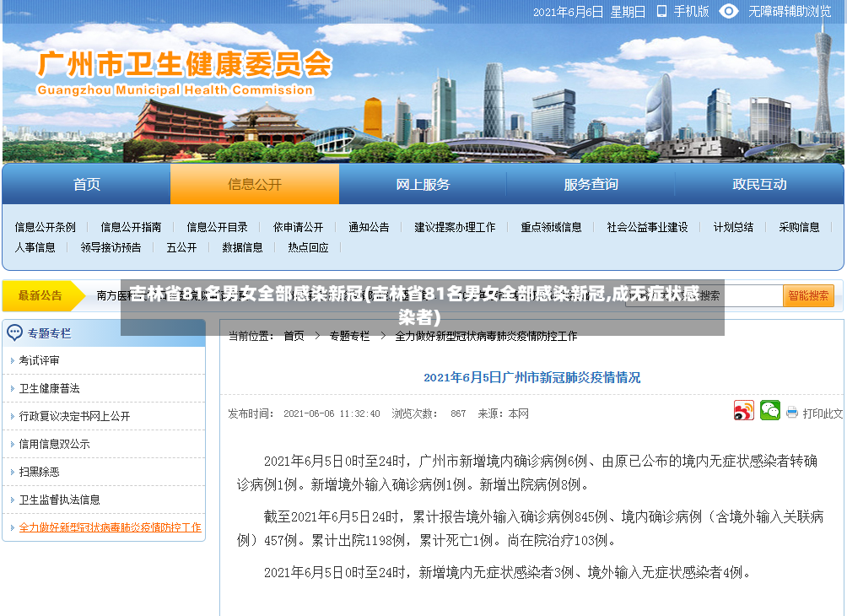847x616 pixels.
Task: Click the 无障碍辅助浏览 link
Action: (789, 11)
